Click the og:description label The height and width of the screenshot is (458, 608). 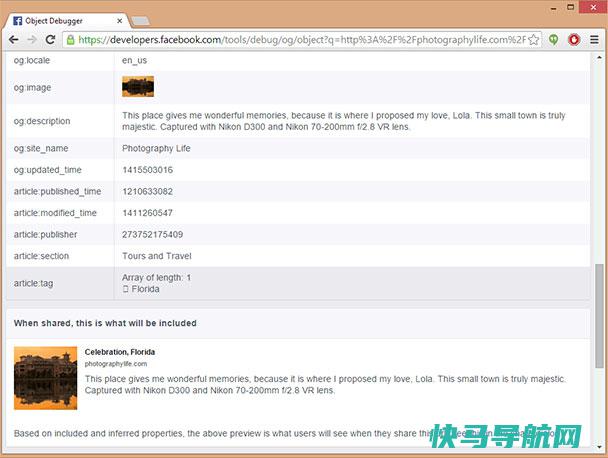(42, 121)
